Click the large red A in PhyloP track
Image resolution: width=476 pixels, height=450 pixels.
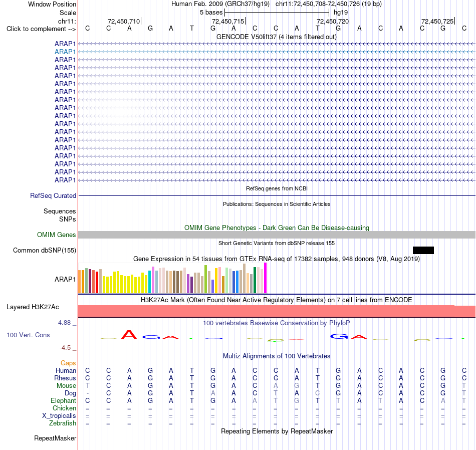[129, 335]
